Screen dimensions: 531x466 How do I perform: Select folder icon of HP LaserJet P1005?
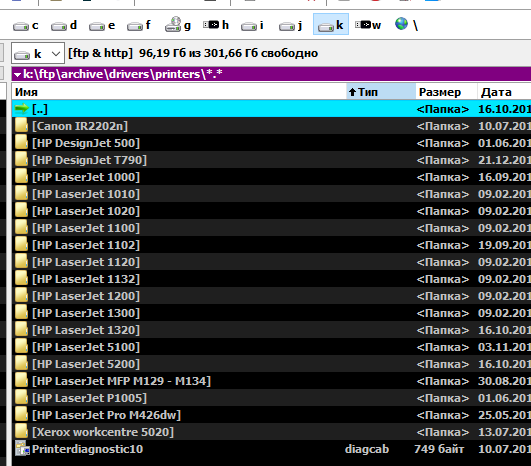pyautogui.click(x=21, y=398)
